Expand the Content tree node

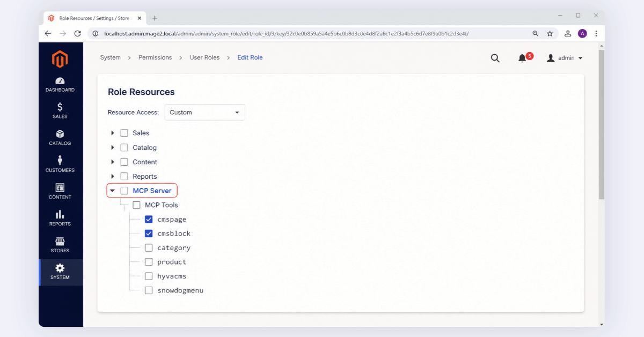(x=113, y=162)
